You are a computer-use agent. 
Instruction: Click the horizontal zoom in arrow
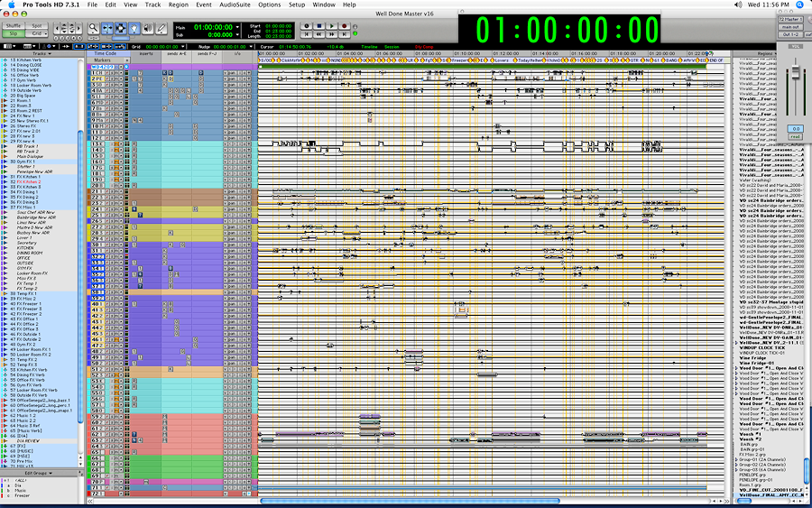[78, 27]
